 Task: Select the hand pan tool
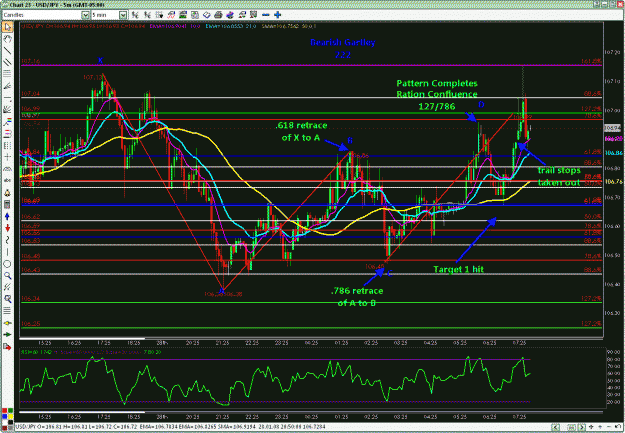click(x=8, y=39)
